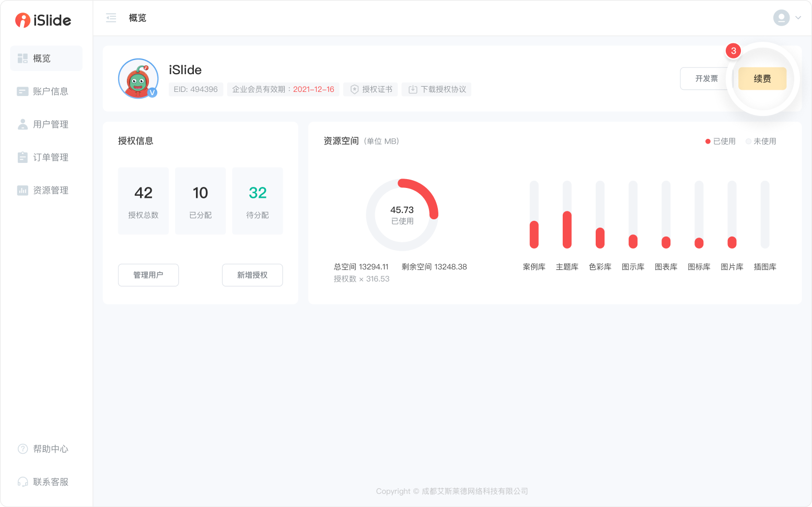812x507 pixels.
Task: Open 概览 overview in the sidebar
Action: coord(46,58)
